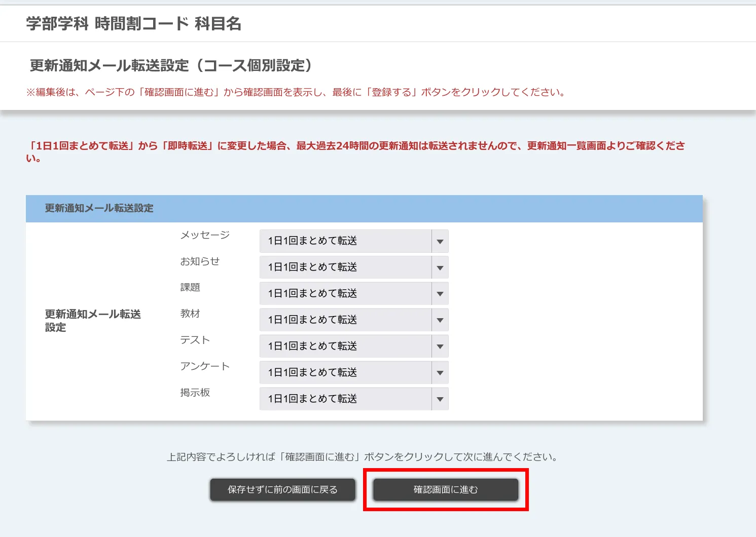The image size is (756, 537).
Task: Open the アンケート transfer setting dropdown
Action: [x=353, y=372]
